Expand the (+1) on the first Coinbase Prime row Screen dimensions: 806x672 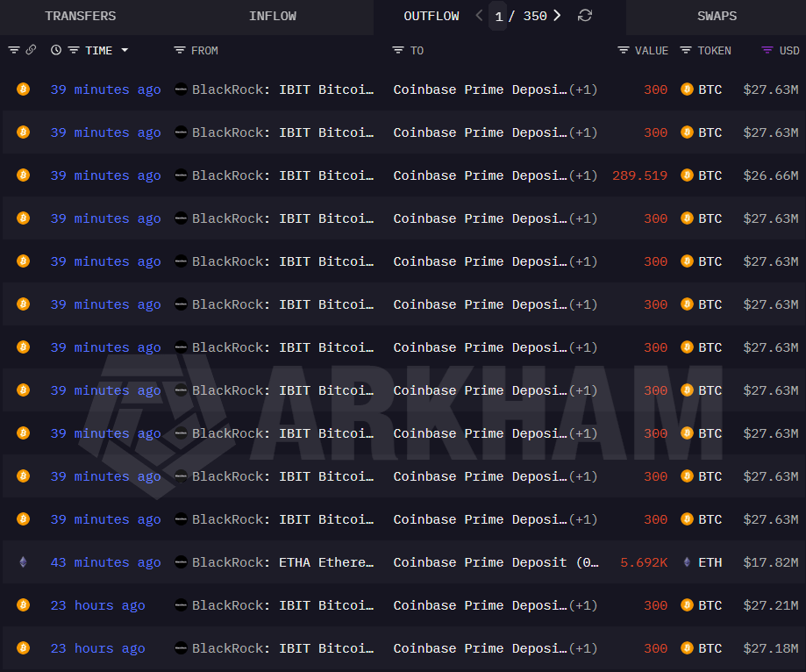[x=582, y=89]
